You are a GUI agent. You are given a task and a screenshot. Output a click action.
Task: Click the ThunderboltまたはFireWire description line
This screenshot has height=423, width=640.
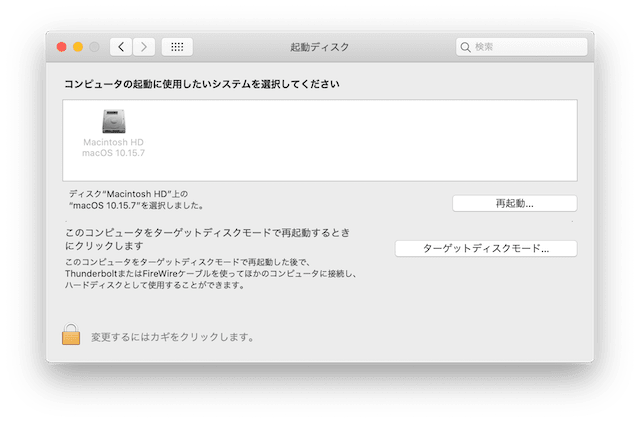point(211,274)
